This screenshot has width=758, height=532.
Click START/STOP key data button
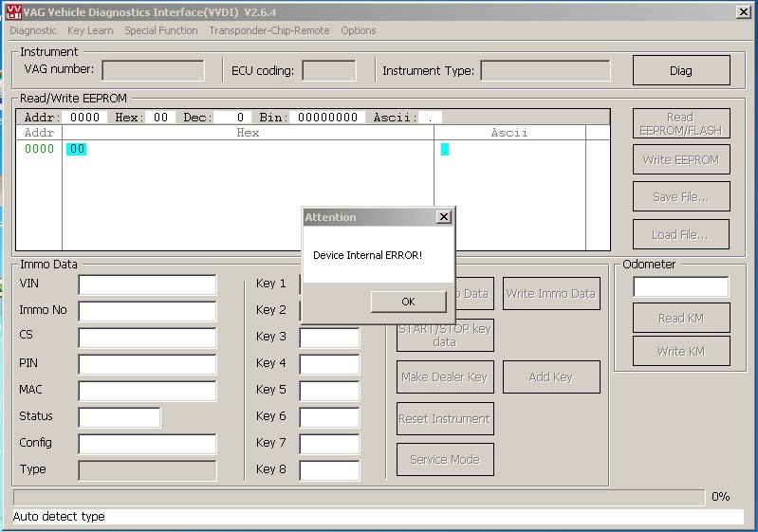(x=445, y=336)
